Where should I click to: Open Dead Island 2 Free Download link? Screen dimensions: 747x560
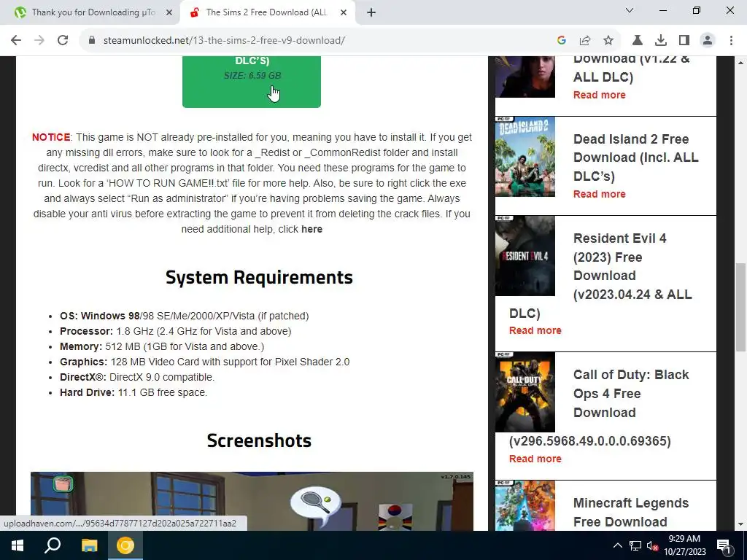[x=635, y=157]
